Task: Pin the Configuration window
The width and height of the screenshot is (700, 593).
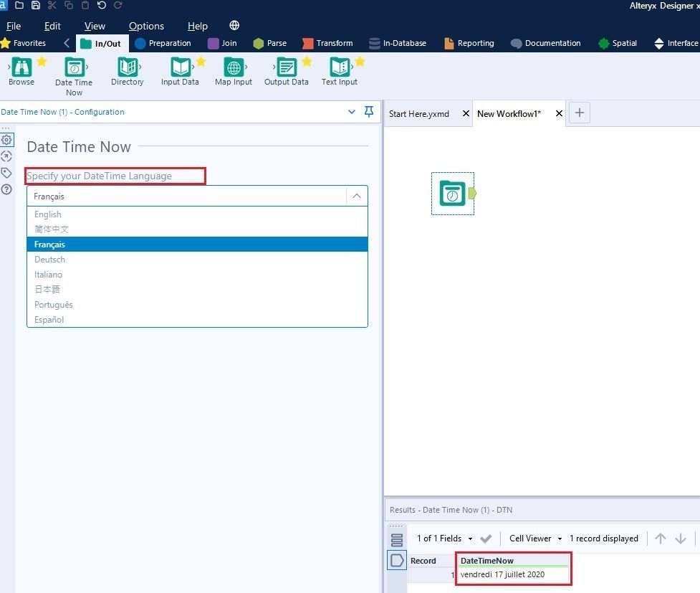Action: pyautogui.click(x=369, y=112)
